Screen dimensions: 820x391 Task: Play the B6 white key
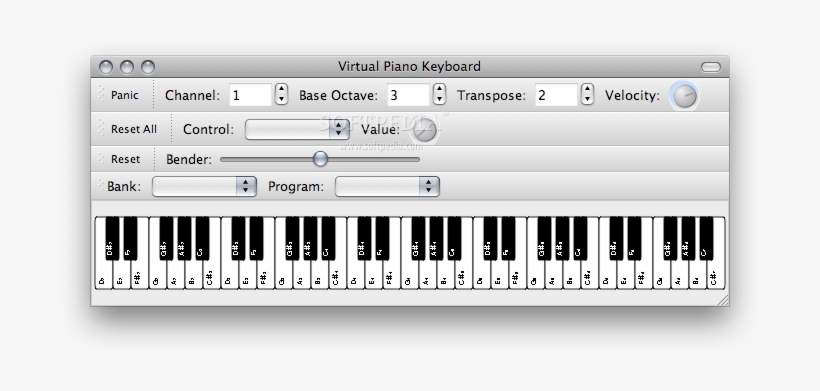click(698, 275)
